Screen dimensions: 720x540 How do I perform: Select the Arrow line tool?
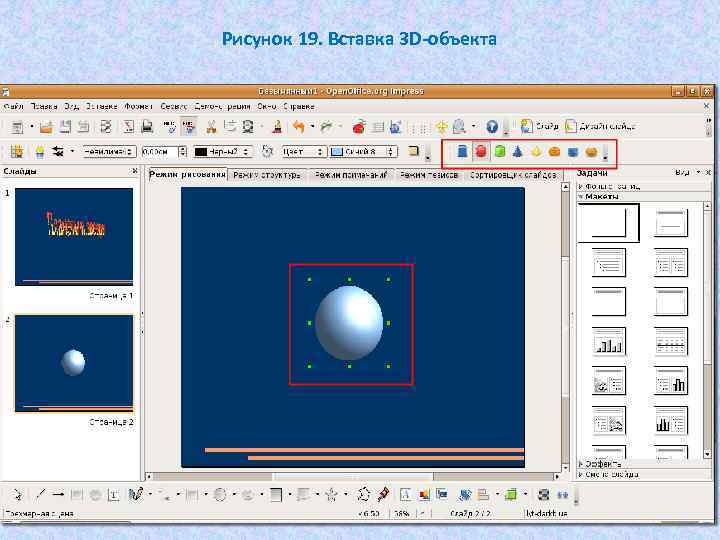tap(58, 495)
